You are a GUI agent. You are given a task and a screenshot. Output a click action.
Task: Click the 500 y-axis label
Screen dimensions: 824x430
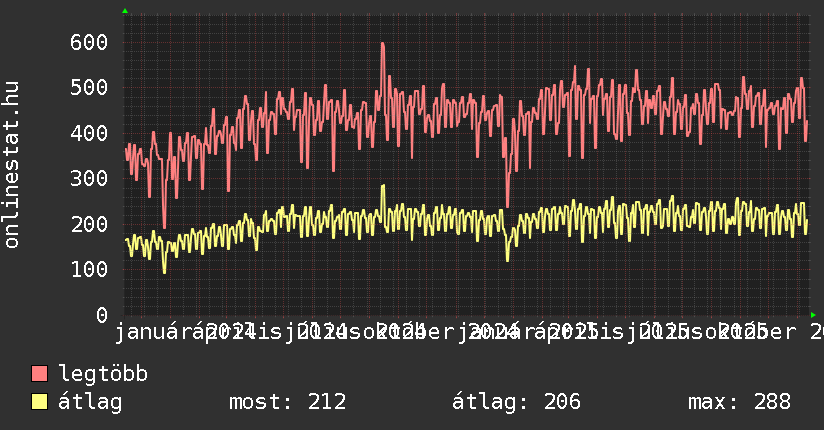click(89, 87)
